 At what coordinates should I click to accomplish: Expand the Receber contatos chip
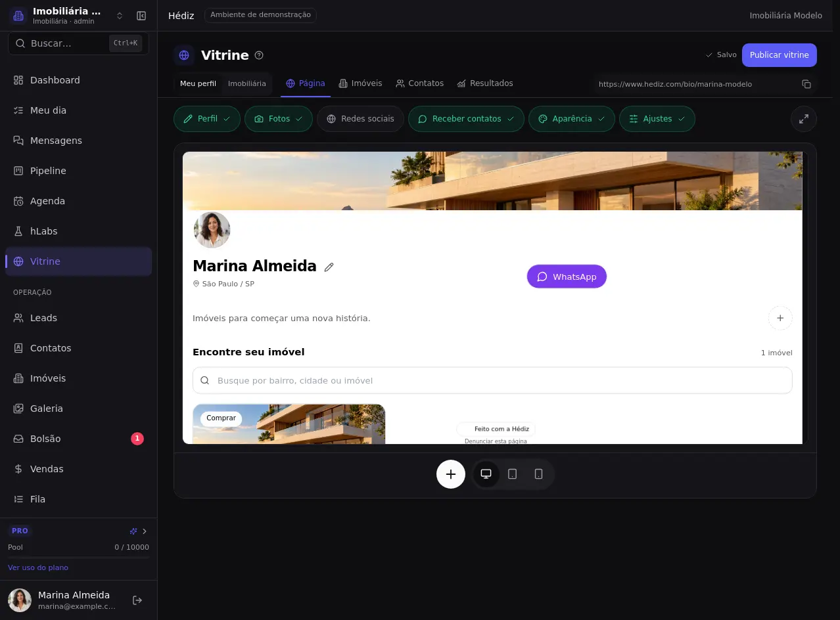point(466,119)
